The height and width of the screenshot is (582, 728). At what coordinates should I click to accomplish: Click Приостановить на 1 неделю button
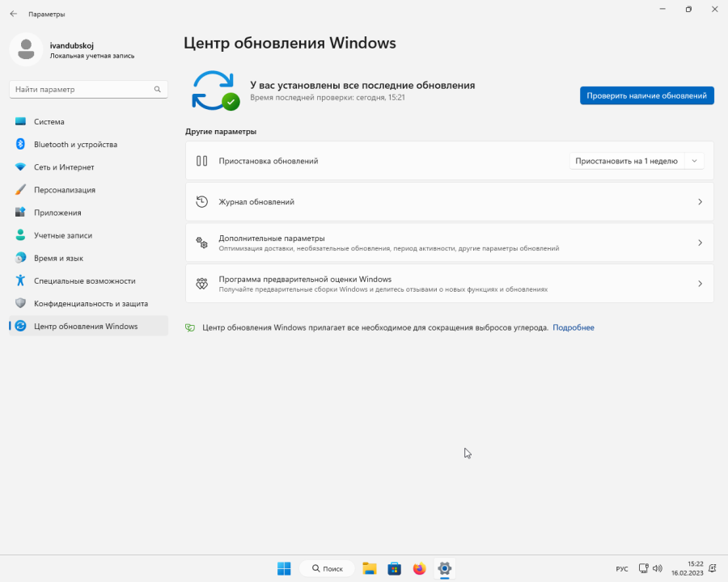coord(627,161)
